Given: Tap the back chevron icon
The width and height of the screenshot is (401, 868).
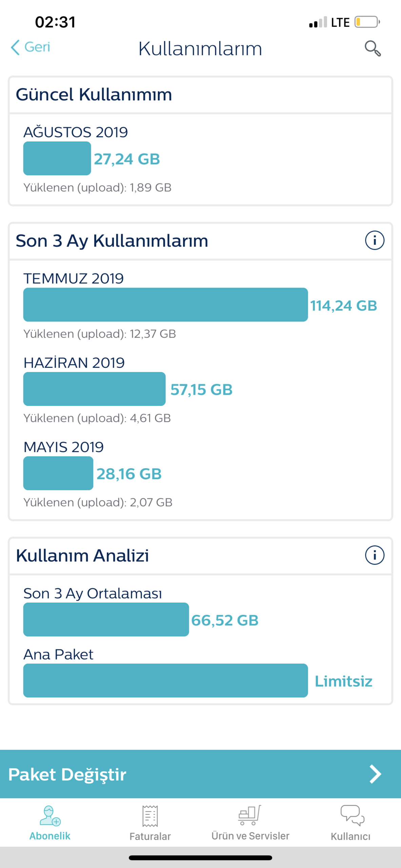Looking at the screenshot, I should point(15,47).
